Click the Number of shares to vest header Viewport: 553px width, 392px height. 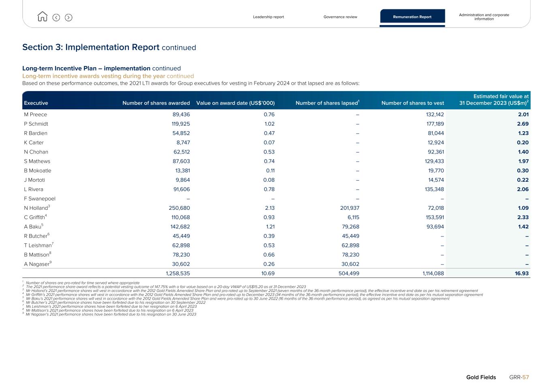pos(412,103)
